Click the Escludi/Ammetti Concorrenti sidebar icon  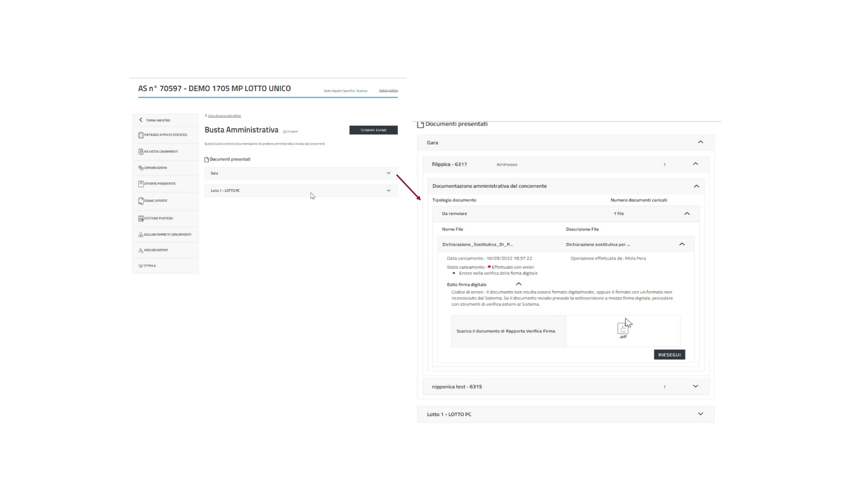click(x=141, y=234)
